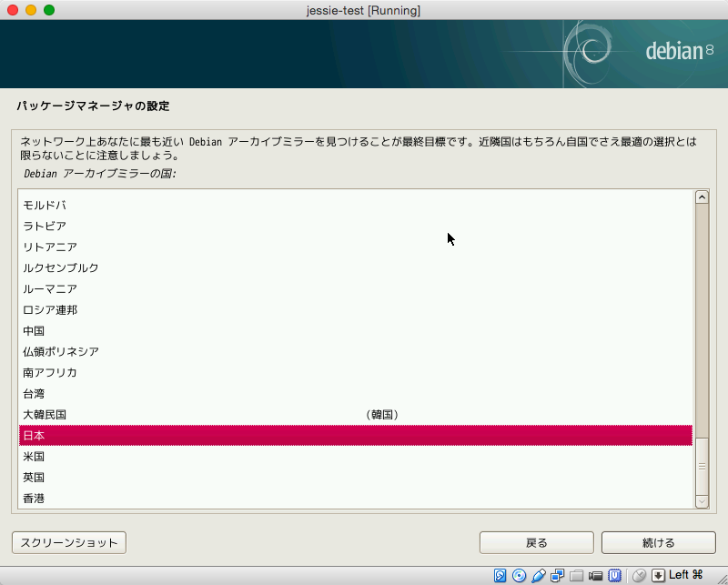The width and height of the screenshot is (728, 585).
Task: Select 中国 in the country list
Action: (x=356, y=330)
